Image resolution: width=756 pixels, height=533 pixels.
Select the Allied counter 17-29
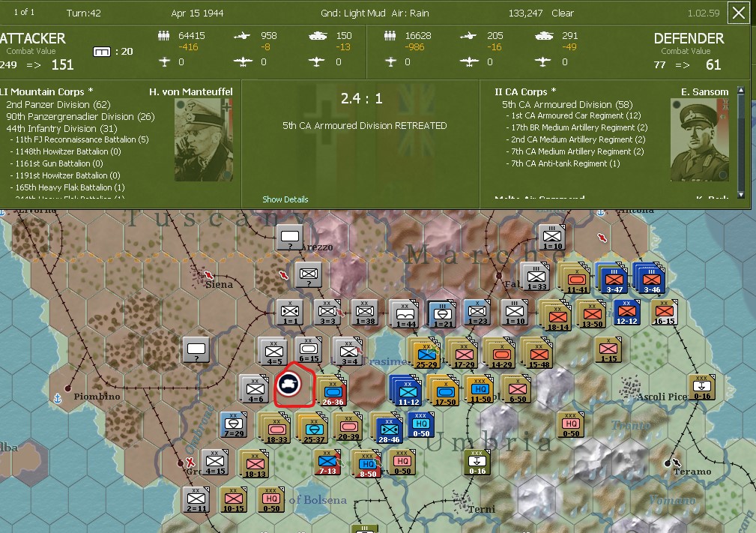click(x=464, y=354)
